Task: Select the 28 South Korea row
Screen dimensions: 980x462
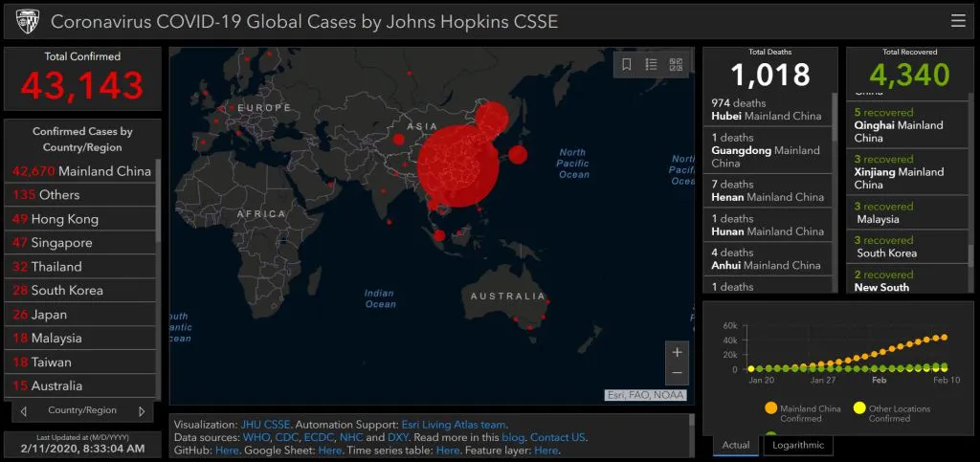Action: pos(80,291)
